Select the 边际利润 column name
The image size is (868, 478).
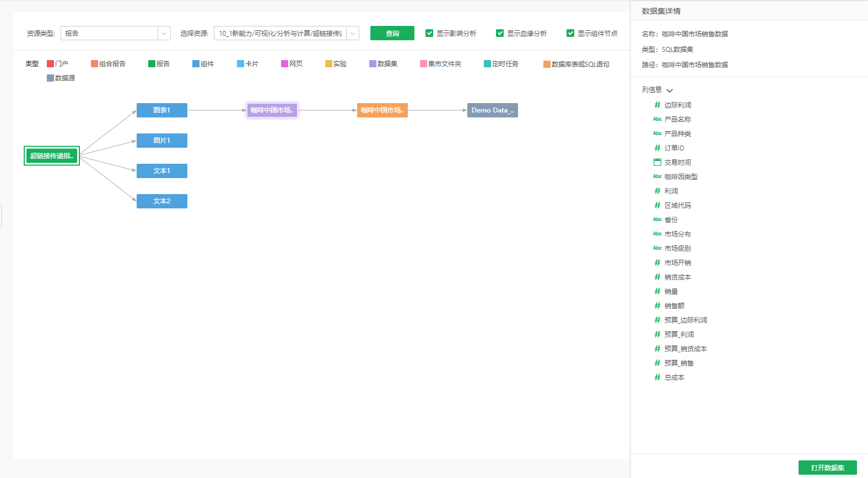(x=677, y=105)
